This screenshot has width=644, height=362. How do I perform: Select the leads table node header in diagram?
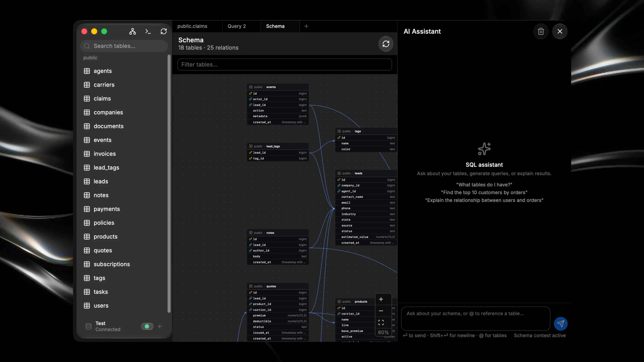click(x=366, y=173)
